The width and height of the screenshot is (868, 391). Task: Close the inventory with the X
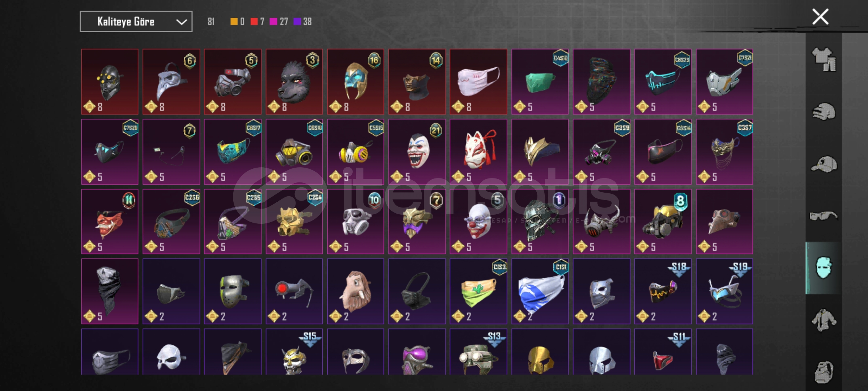point(820,17)
